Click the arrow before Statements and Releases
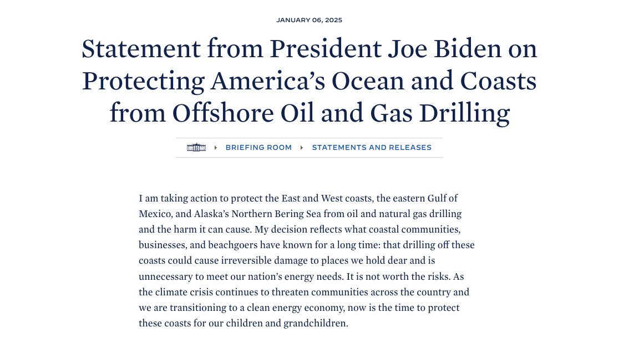The height and width of the screenshot is (342, 644). pos(302,148)
